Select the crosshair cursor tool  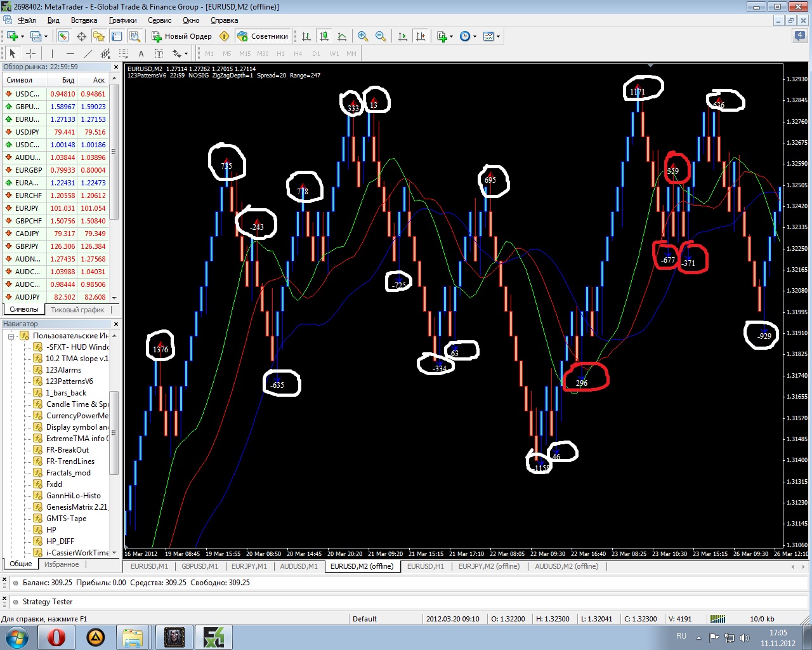tap(30, 53)
